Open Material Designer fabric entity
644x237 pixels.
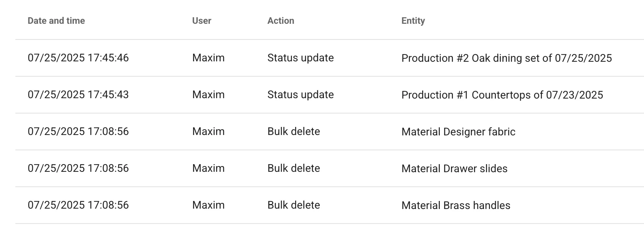458,132
